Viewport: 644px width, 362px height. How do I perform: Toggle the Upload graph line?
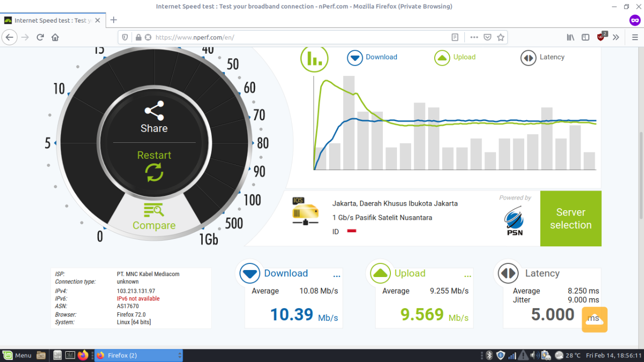455,57
